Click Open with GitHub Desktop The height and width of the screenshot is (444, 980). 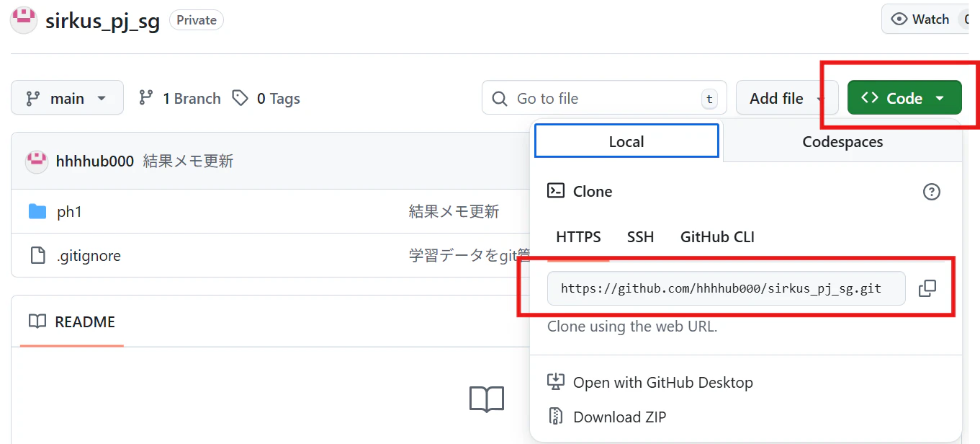pyautogui.click(x=650, y=382)
